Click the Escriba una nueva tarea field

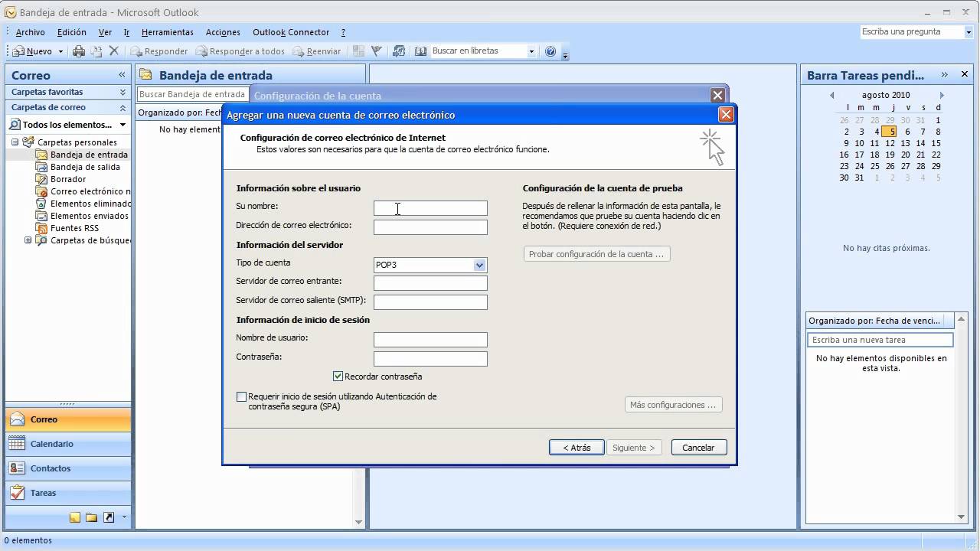pos(880,340)
